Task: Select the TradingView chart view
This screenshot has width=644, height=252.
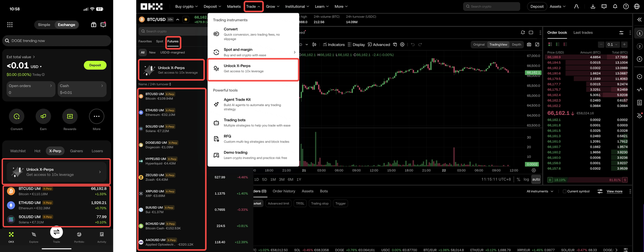Action: click(x=498, y=45)
